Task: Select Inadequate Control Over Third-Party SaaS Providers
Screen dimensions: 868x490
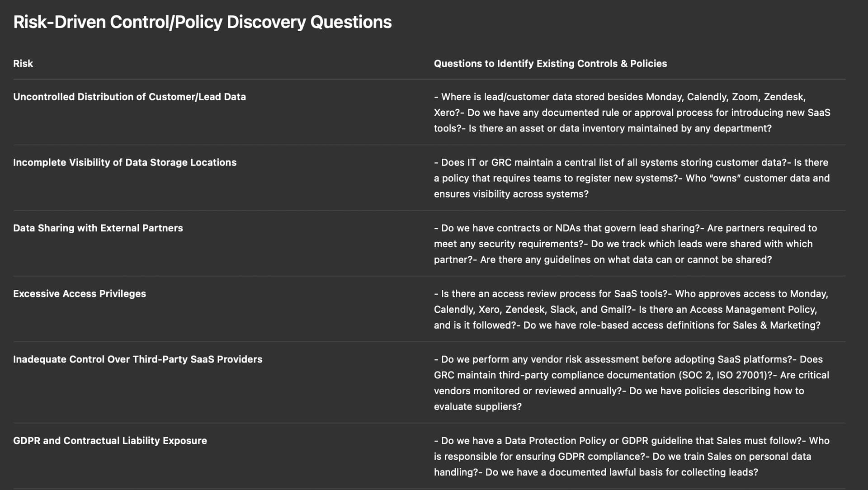Action: 137,359
